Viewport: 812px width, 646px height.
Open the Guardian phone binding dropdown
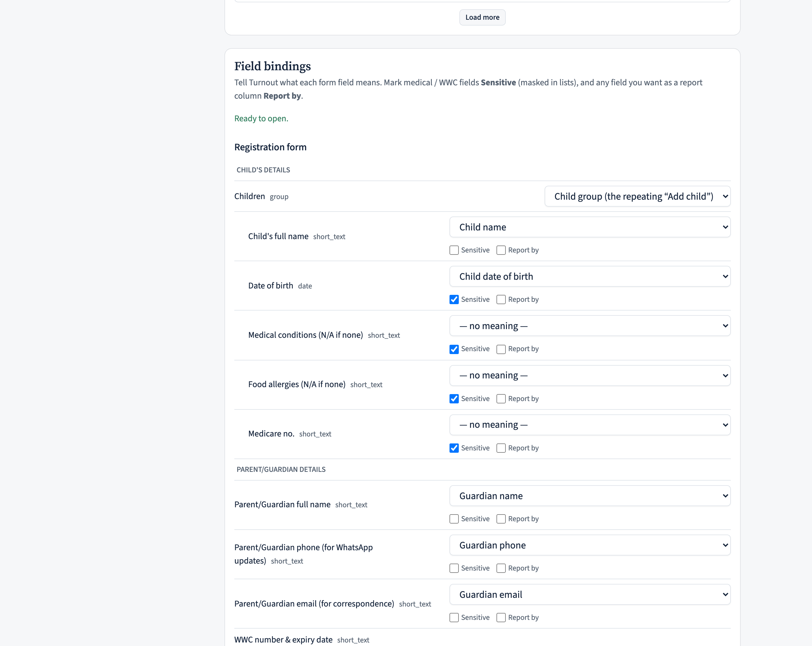pos(590,545)
